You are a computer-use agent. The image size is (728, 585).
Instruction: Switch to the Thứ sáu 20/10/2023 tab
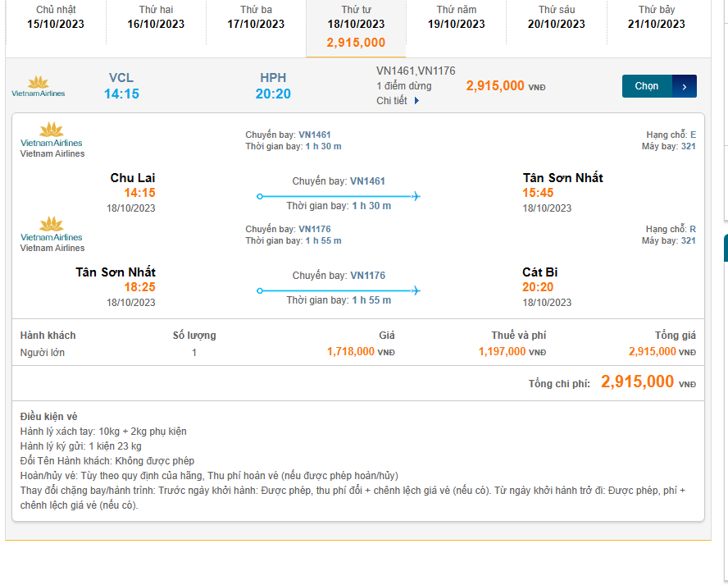[557, 17]
